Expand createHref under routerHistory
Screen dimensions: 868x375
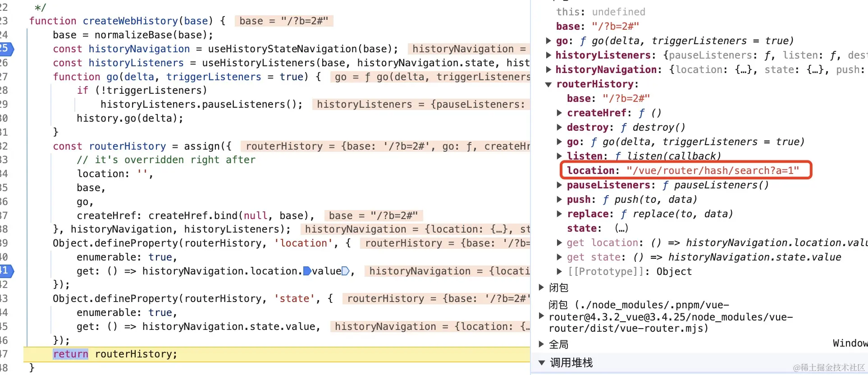559,113
